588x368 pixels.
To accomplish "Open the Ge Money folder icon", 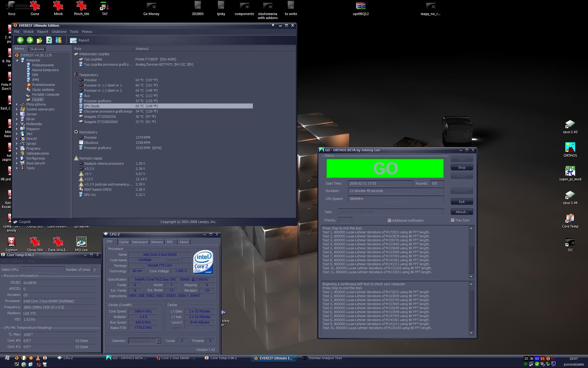I will (151, 8).
